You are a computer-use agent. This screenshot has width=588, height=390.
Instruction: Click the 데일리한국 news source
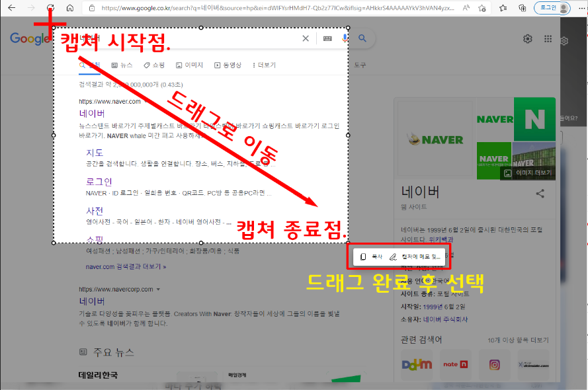click(98, 375)
